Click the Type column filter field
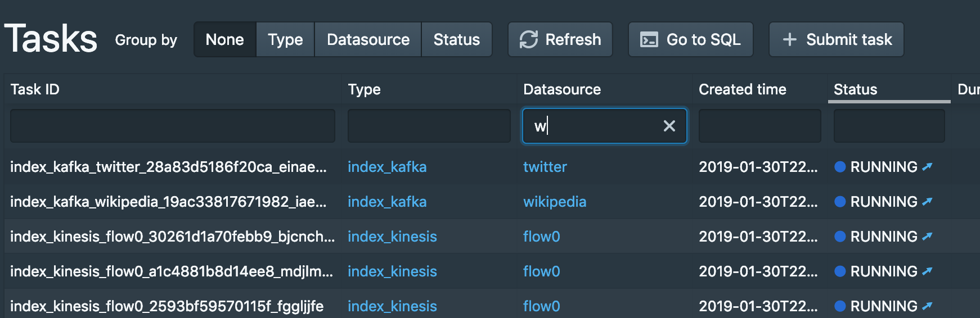The image size is (980, 318). point(429,126)
